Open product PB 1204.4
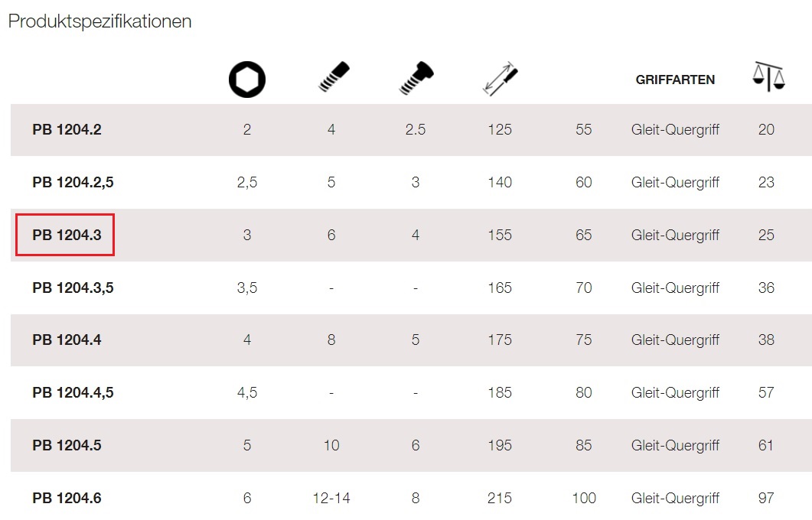This screenshot has width=812, height=520. coord(67,340)
